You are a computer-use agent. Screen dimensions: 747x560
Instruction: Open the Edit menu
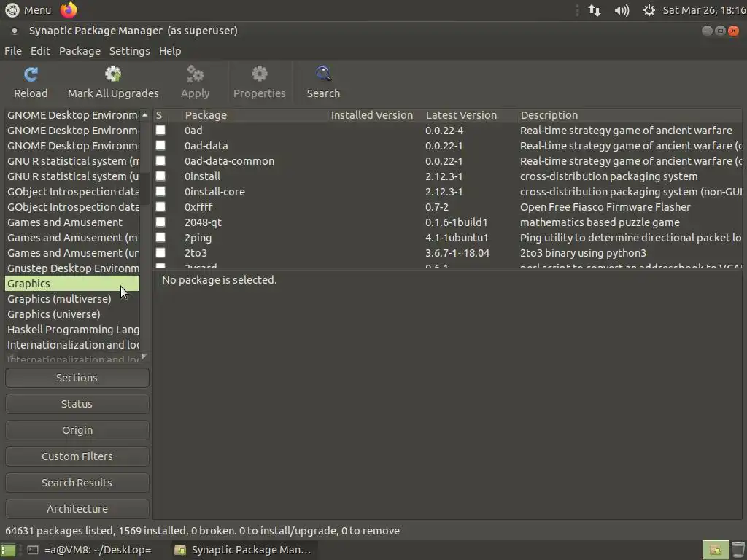pyautogui.click(x=40, y=51)
